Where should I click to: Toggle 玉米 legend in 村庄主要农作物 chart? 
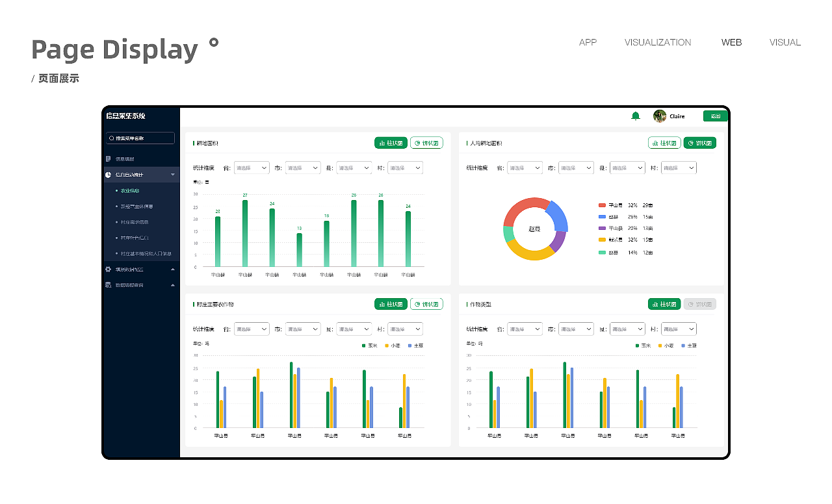[369, 346]
